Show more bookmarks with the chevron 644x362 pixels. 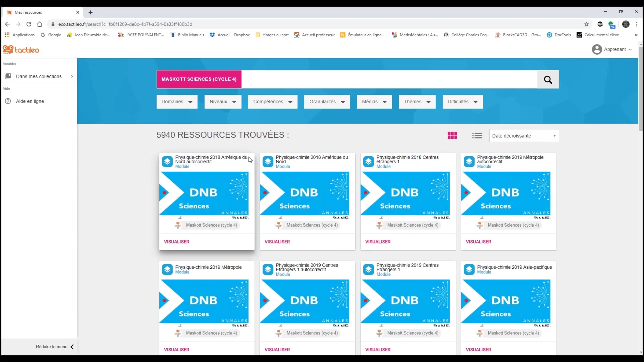click(x=636, y=35)
